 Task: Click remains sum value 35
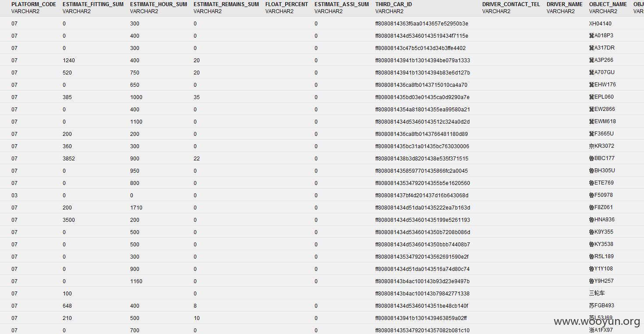point(197,97)
